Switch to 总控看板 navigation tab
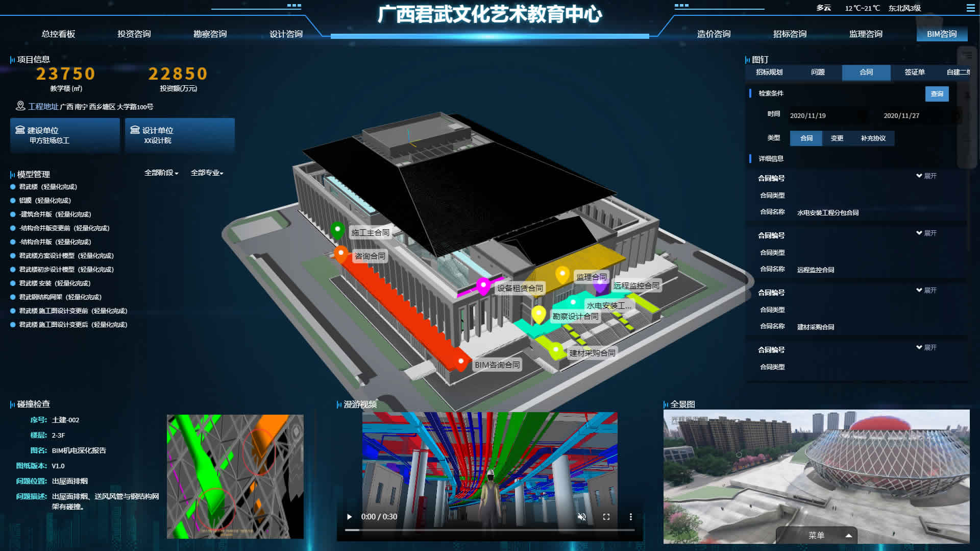The image size is (980, 551). (58, 34)
